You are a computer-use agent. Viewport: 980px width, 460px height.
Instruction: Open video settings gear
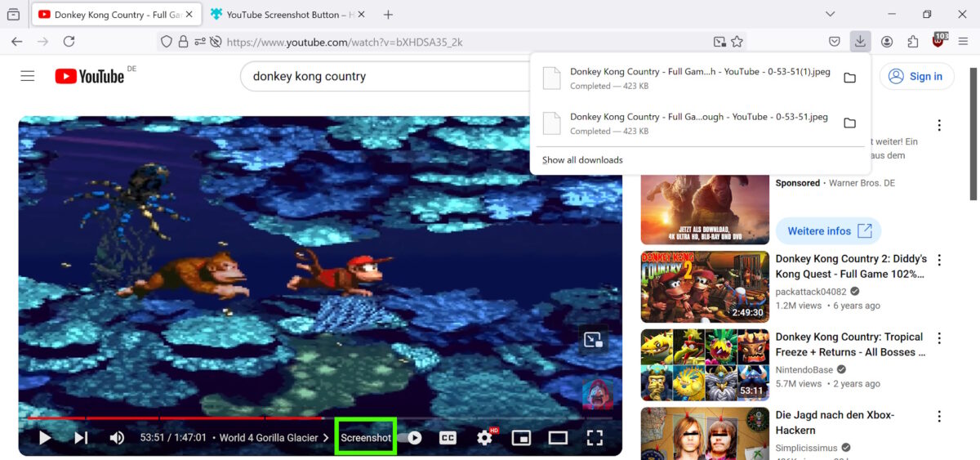pyautogui.click(x=484, y=438)
